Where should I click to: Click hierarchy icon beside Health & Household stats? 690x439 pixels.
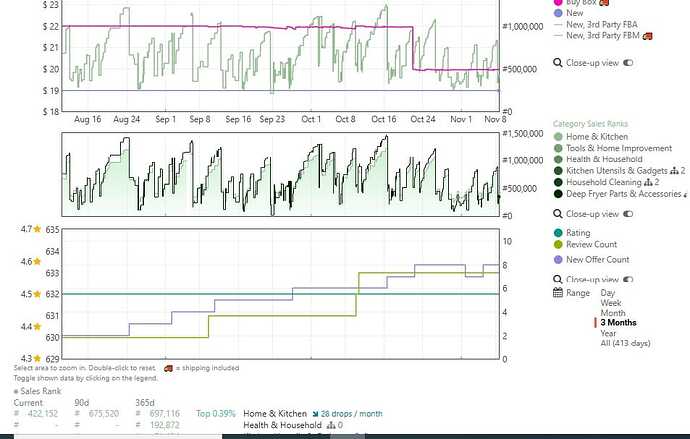tap(331, 425)
